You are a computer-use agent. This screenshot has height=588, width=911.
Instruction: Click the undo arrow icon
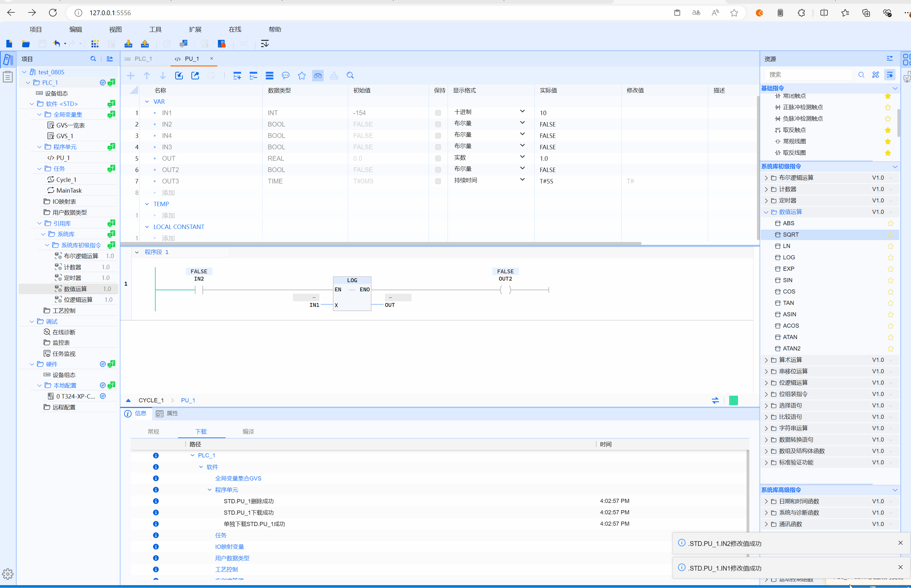pos(57,44)
